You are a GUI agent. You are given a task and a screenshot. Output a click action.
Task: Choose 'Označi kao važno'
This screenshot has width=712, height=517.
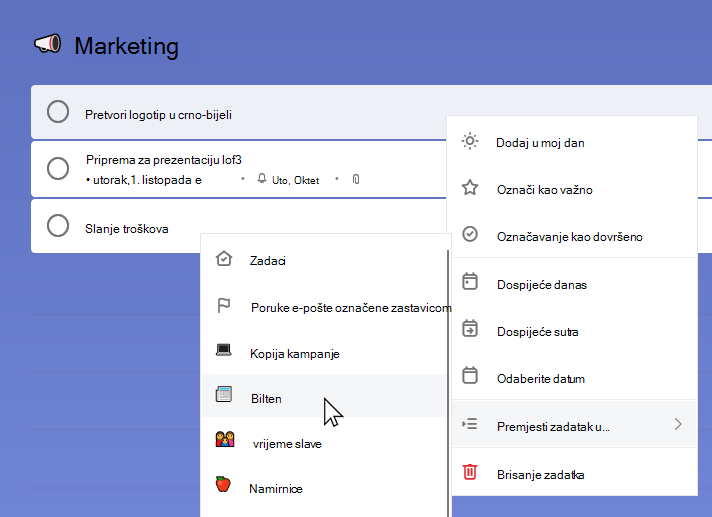pos(572,189)
